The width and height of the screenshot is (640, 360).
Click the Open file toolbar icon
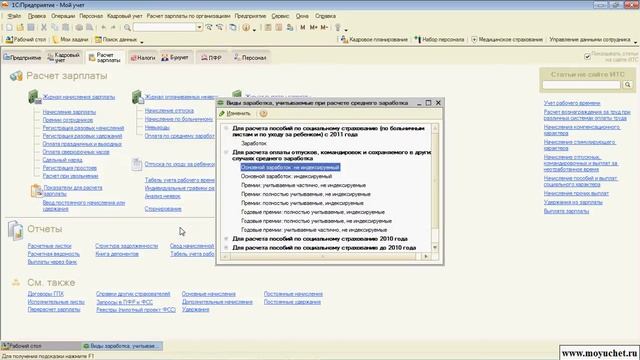20,27
